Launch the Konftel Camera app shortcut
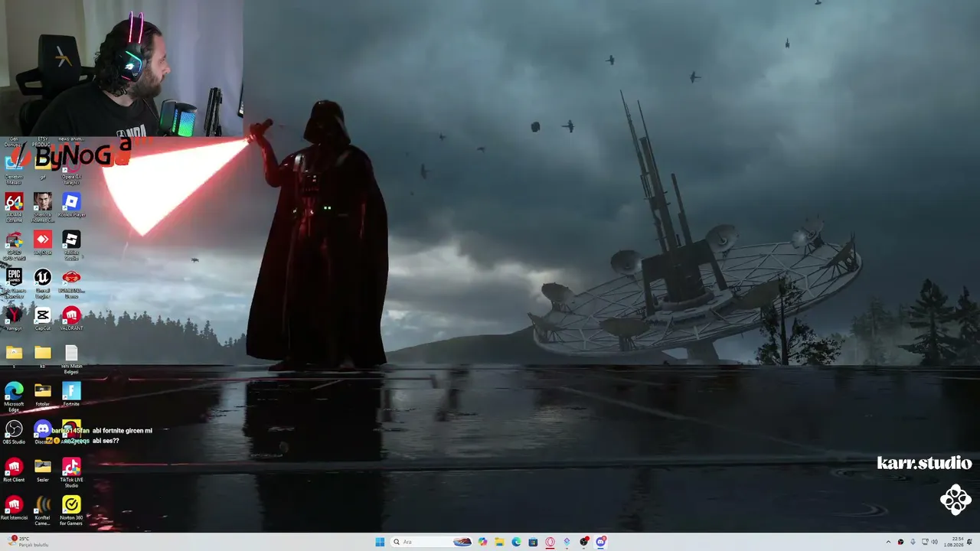The image size is (980, 551). click(x=43, y=510)
